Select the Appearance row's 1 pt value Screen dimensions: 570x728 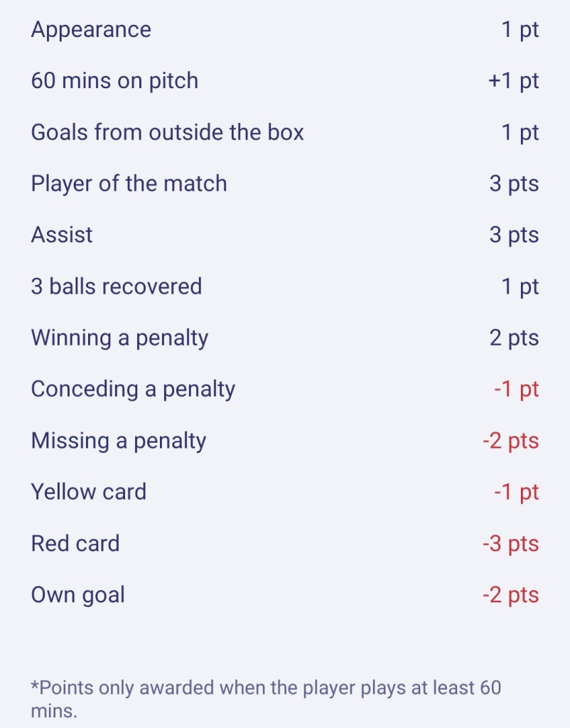point(520,30)
